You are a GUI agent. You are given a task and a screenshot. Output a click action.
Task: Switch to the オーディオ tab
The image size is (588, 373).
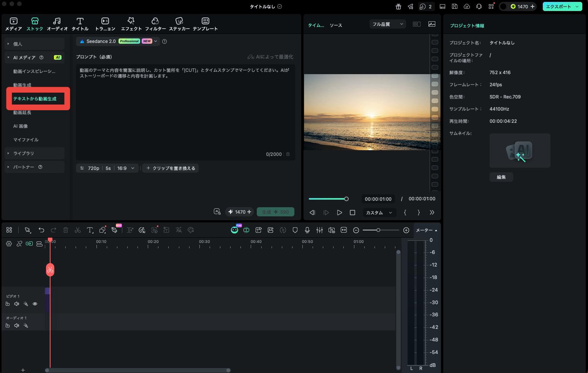(x=57, y=24)
